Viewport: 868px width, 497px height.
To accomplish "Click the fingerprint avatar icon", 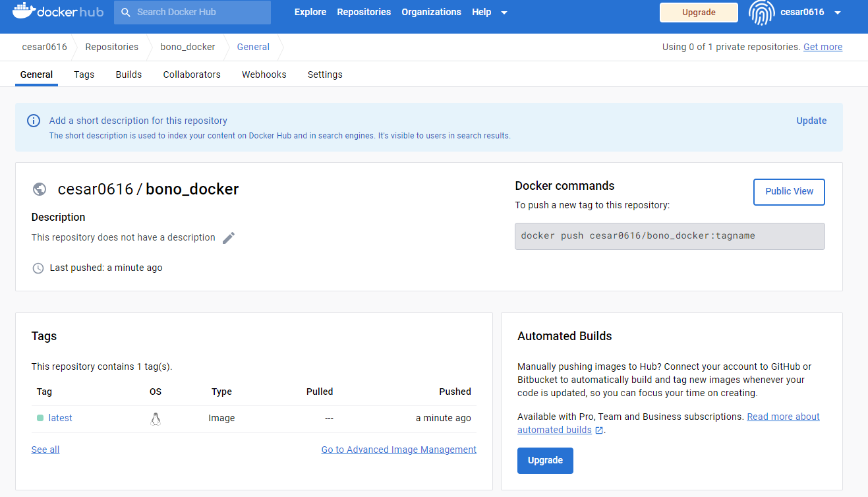I will tap(761, 13).
